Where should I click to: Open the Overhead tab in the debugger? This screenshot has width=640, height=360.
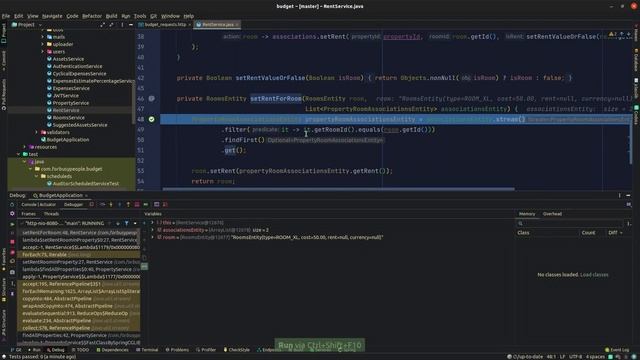click(x=552, y=214)
